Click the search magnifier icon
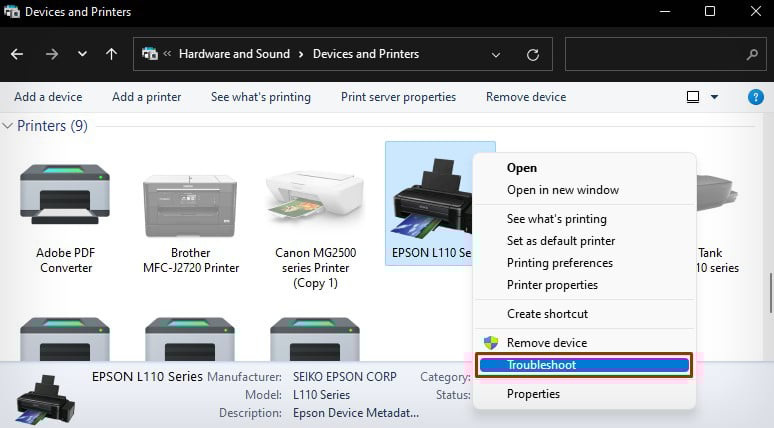This screenshot has height=428, width=774. tap(752, 54)
